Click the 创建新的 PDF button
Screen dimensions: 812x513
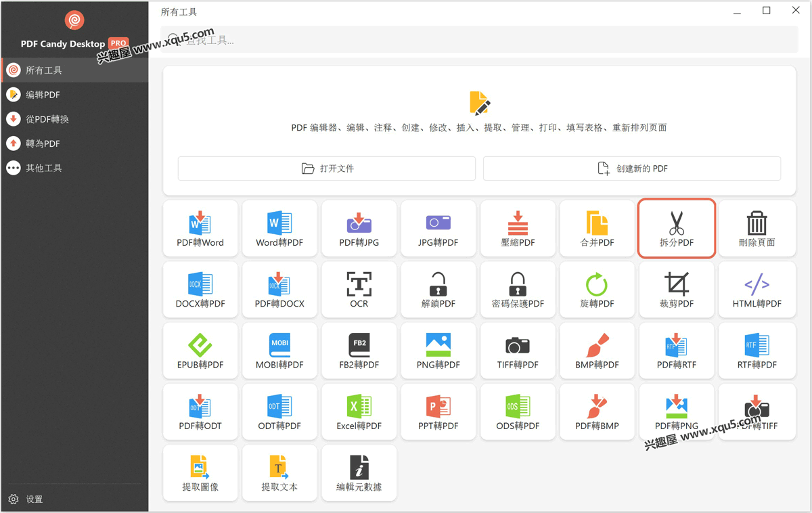[632, 169]
